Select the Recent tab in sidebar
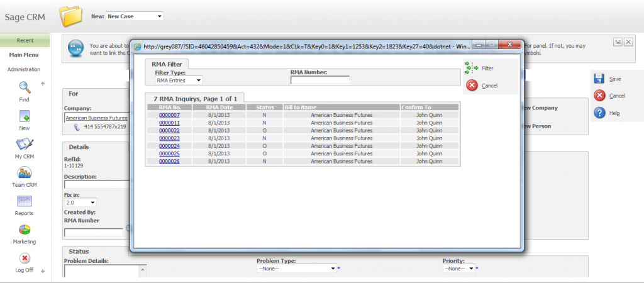 (x=25, y=41)
